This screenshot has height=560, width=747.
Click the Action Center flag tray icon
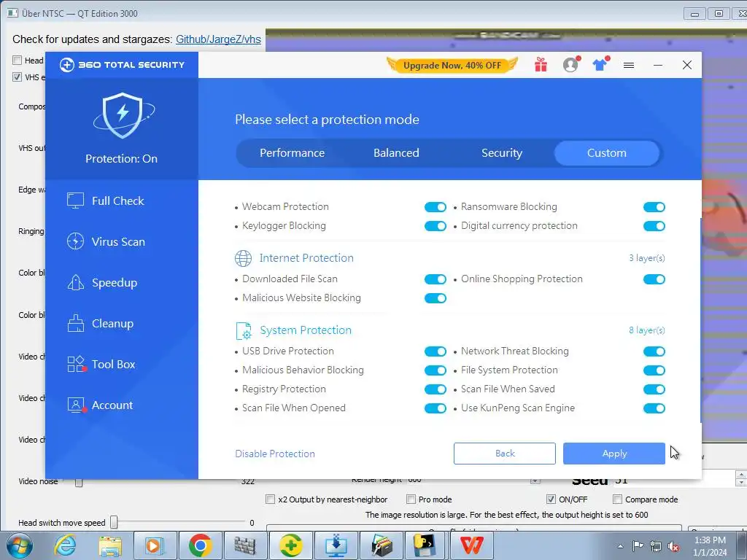coord(638,546)
